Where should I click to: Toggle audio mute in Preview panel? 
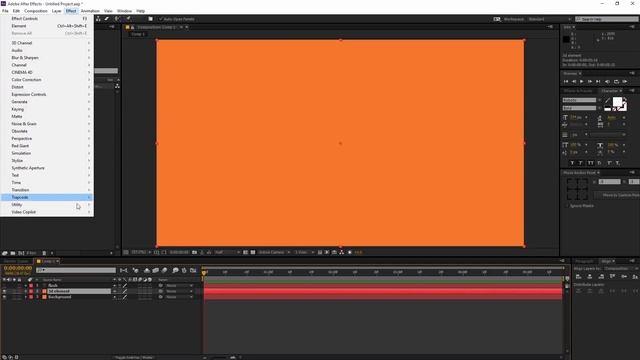pyautogui.click(x=607, y=82)
